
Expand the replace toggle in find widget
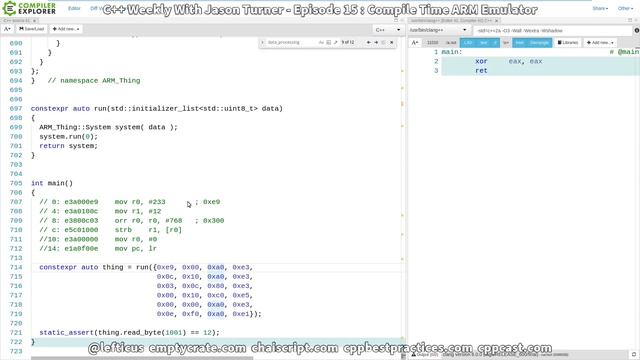pos(262,42)
